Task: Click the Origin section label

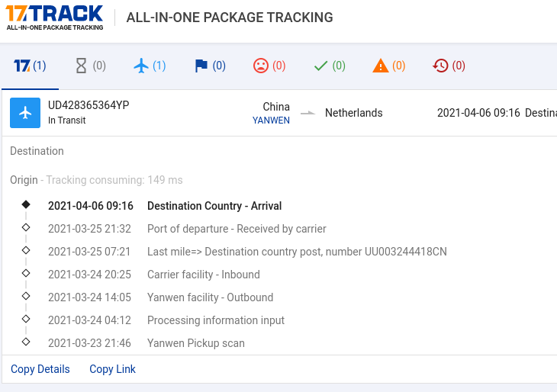Action: [24, 180]
